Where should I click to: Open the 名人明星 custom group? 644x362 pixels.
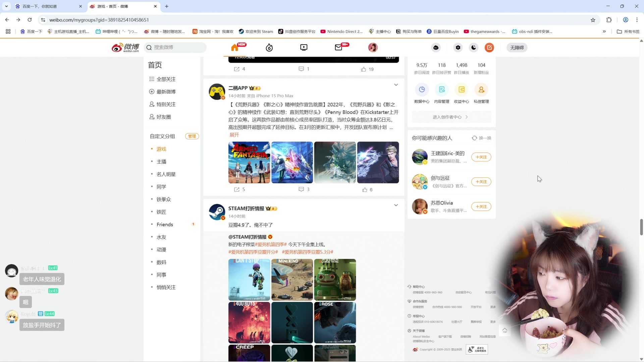[x=166, y=174]
